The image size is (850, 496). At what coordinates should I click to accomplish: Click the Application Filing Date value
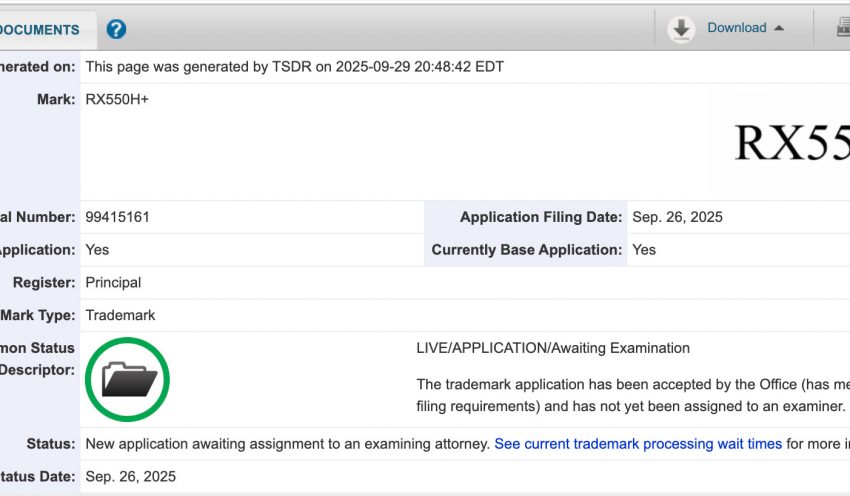[677, 217]
